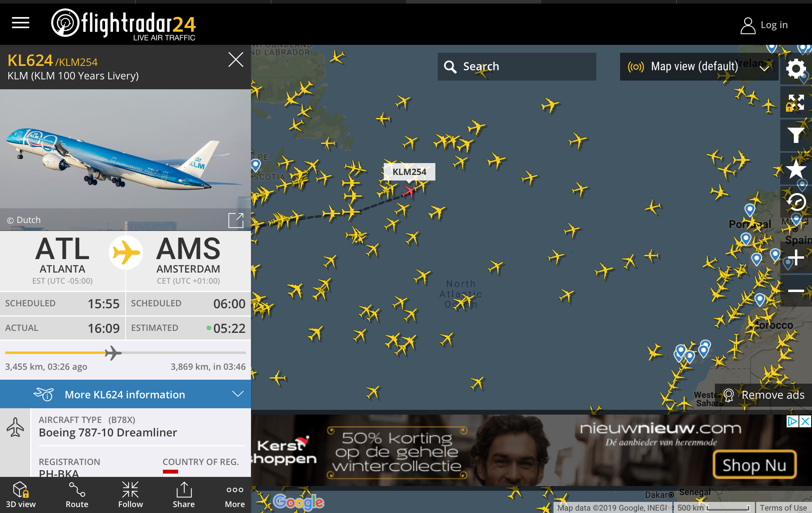The height and width of the screenshot is (513, 812).
Task: Switch to locked 3D view
Action: point(21,495)
